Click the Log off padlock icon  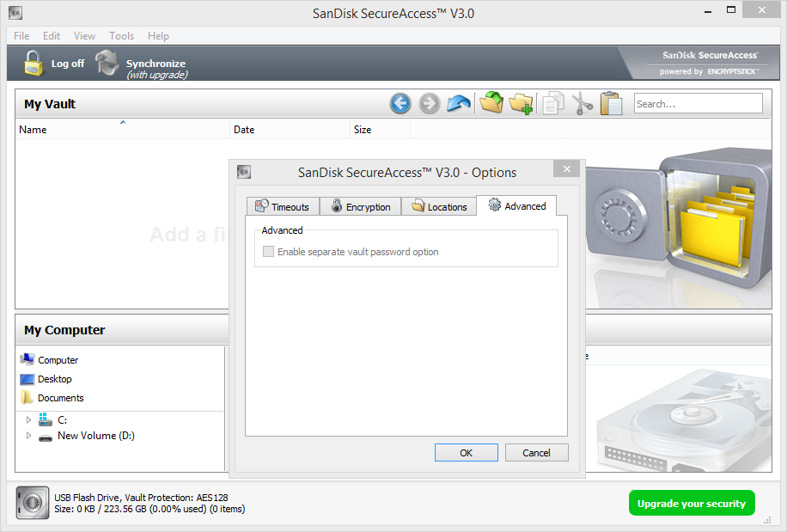click(34, 64)
